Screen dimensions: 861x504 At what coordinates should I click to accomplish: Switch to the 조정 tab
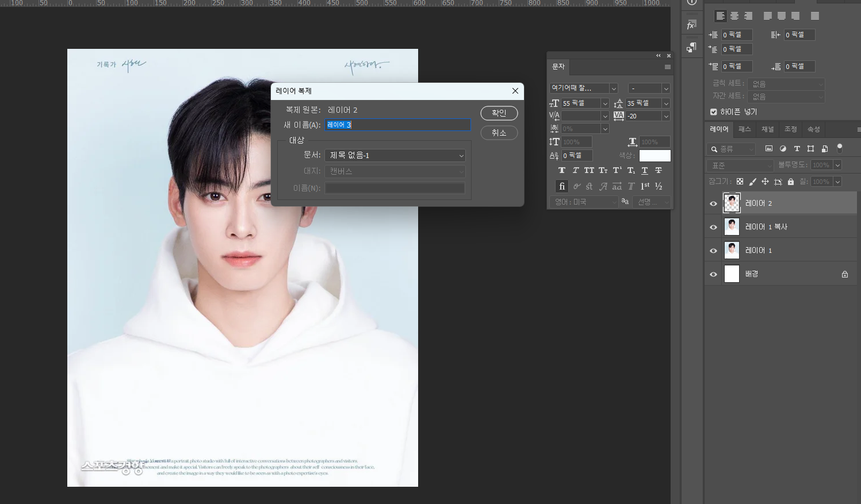click(x=791, y=129)
